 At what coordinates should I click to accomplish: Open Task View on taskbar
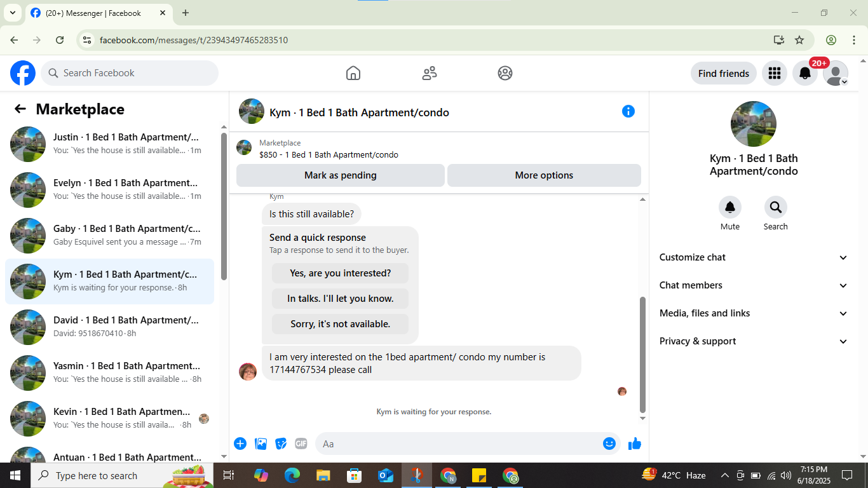coord(229,475)
